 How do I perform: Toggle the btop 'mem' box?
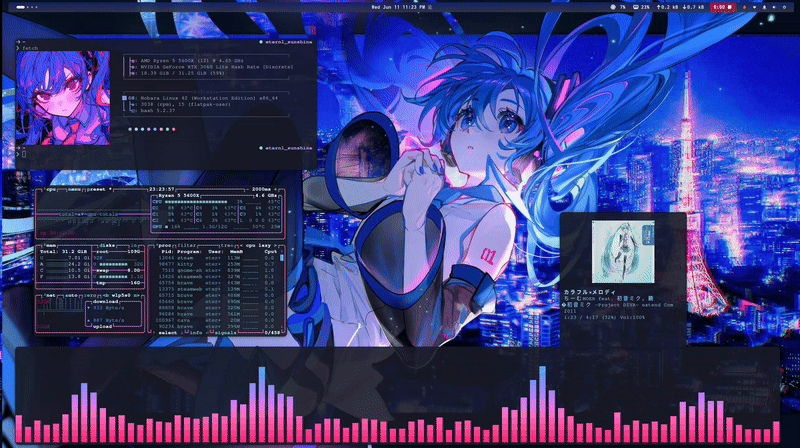51,245
